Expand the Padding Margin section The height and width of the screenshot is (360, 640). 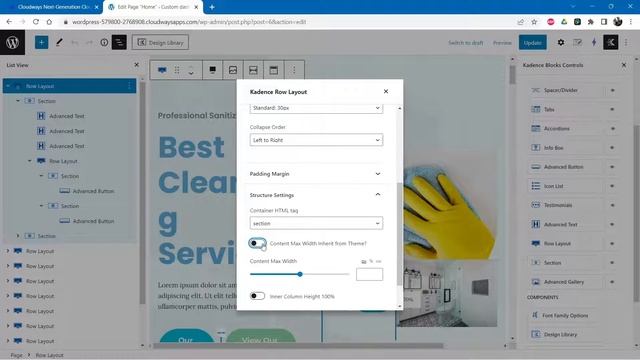point(315,174)
